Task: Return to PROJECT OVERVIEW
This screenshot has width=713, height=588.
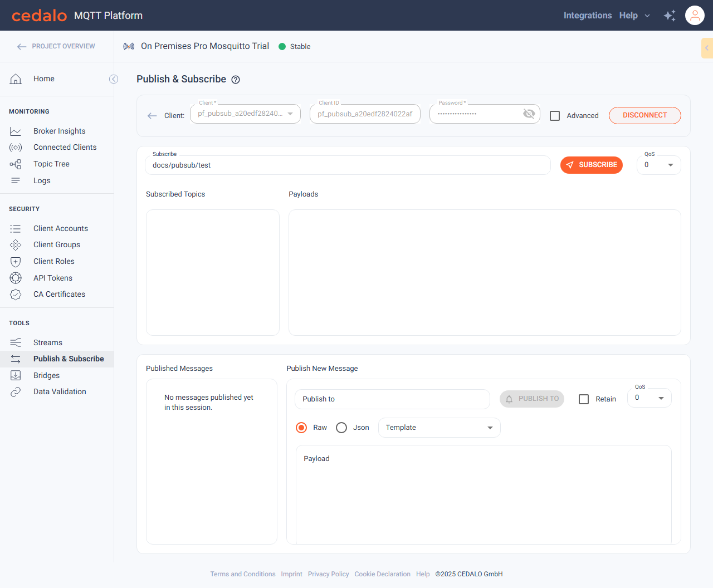Action: (x=56, y=46)
